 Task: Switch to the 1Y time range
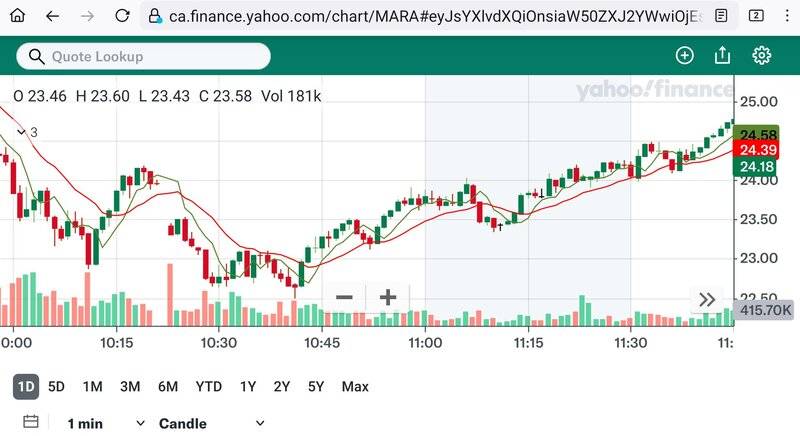tap(247, 386)
